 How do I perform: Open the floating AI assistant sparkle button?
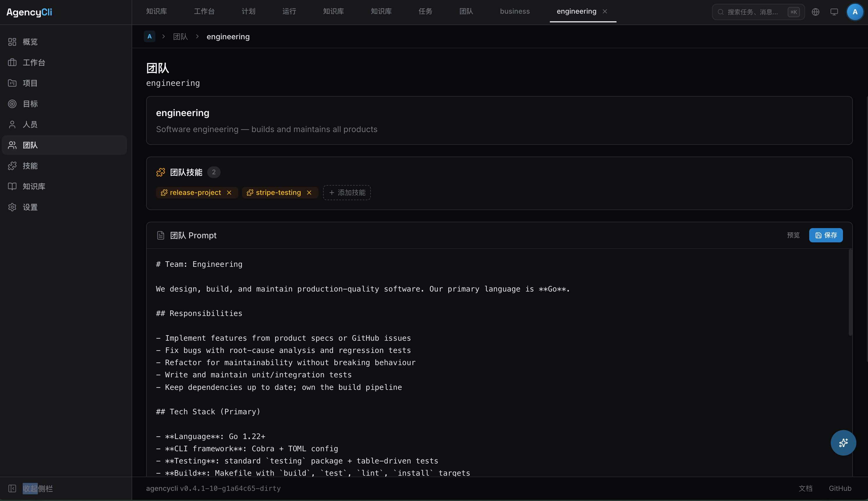point(843,443)
